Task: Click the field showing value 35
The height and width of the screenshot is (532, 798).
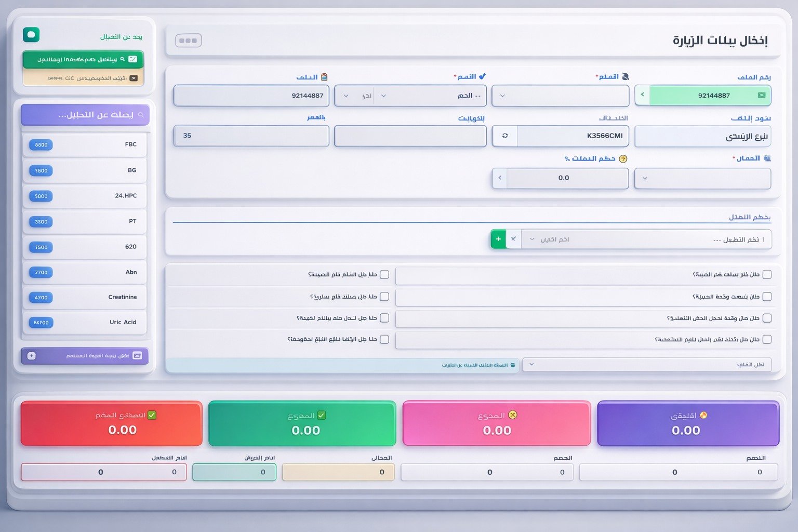Action: (x=251, y=136)
